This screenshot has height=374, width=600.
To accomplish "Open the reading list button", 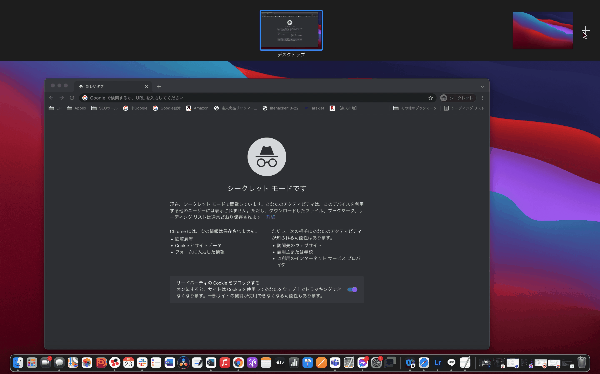I will (x=463, y=108).
